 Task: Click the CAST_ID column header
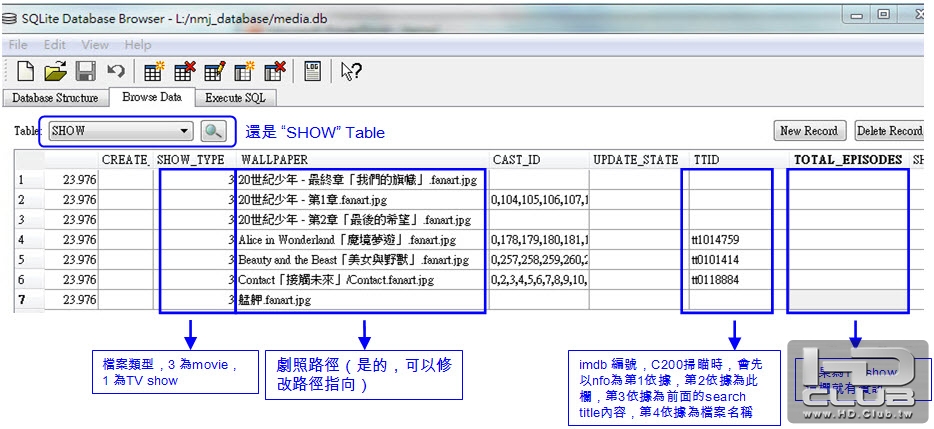click(x=539, y=160)
